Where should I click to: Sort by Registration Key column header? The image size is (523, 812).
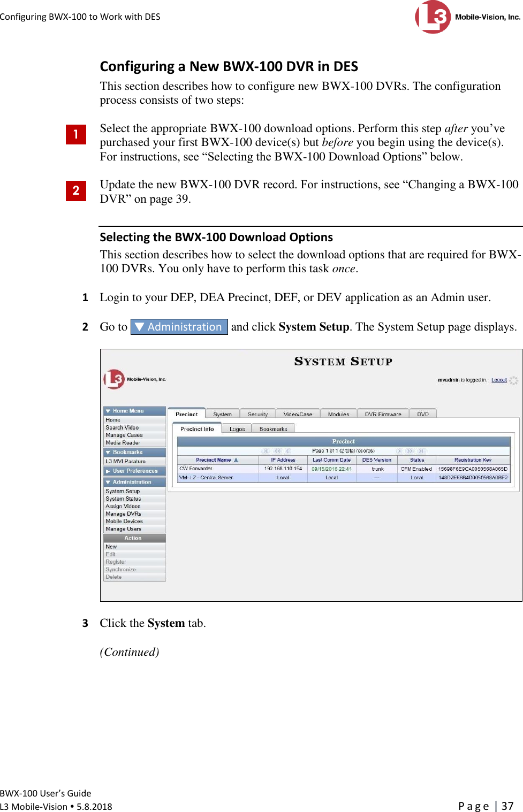coord(473,460)
